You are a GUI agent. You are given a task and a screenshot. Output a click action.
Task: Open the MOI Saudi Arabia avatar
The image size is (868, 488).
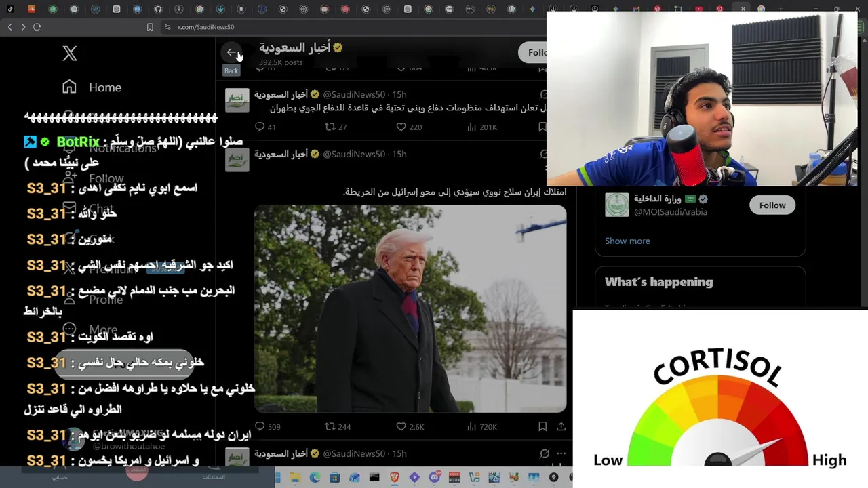click(x=617, y=205)
